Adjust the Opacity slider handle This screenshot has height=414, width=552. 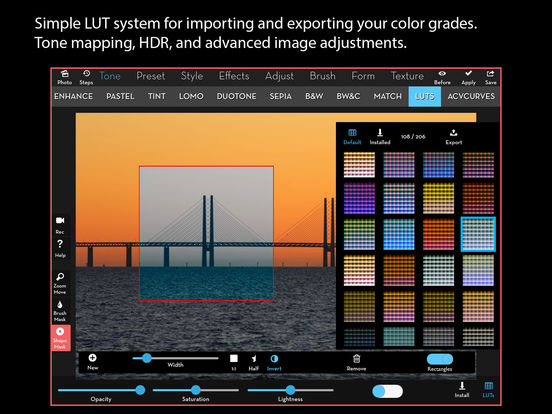(x=140, y=390)
